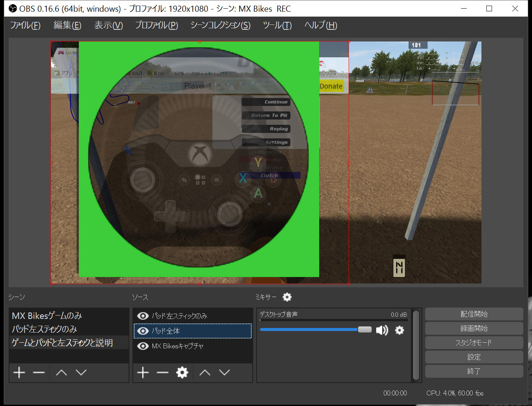
Task: Move selected source up in list
Action: [205, 372]
